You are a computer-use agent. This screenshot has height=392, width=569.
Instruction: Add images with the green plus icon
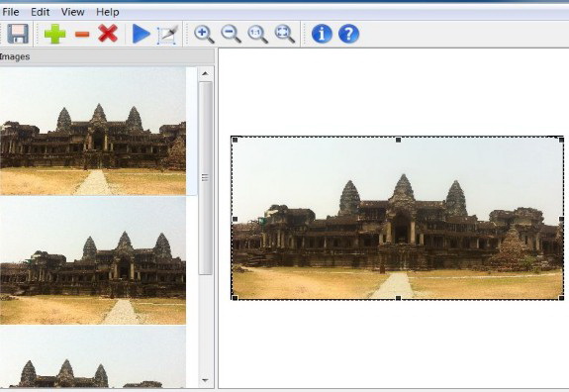[x=54, y=34]
